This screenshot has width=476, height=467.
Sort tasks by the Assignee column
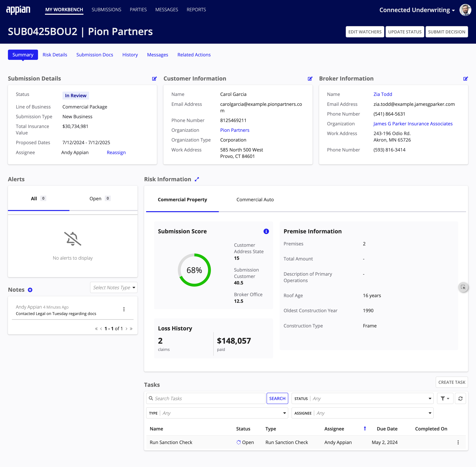[334, 429]
